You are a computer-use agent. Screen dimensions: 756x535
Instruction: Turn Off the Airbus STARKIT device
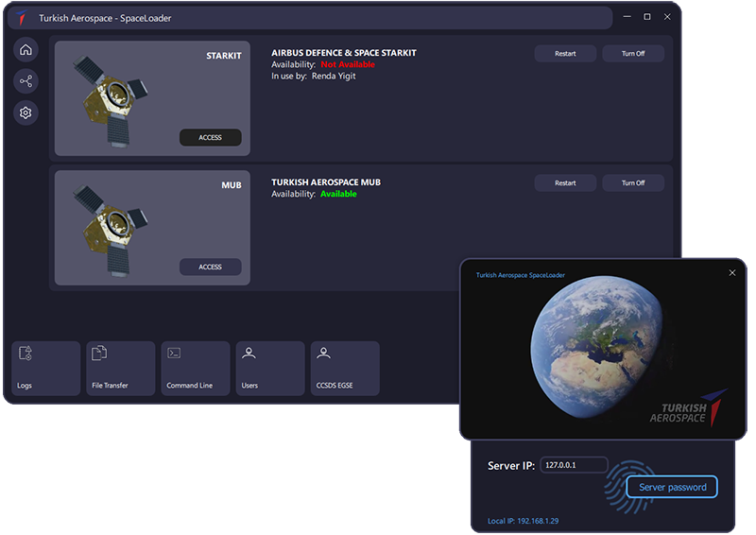pos(633,54)
